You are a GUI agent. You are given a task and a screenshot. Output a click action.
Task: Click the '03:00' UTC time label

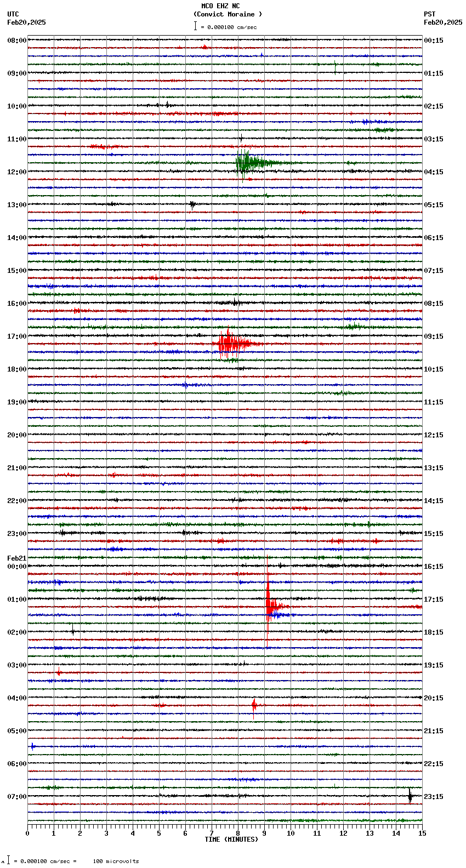click(x=16, y=665)
